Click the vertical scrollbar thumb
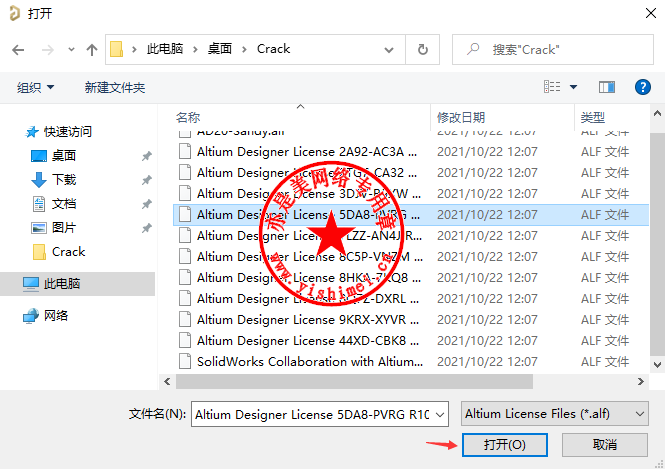 pyautogui.click(x=657, y=244)
